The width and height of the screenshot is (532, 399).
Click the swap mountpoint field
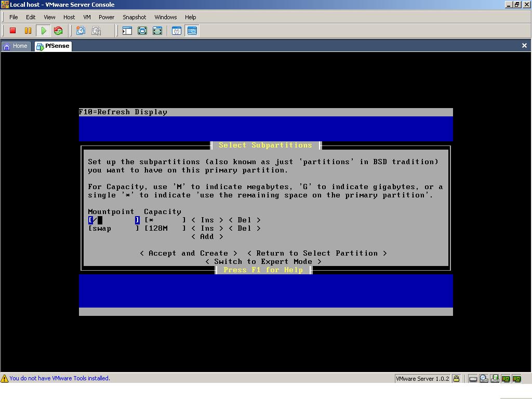114,229
